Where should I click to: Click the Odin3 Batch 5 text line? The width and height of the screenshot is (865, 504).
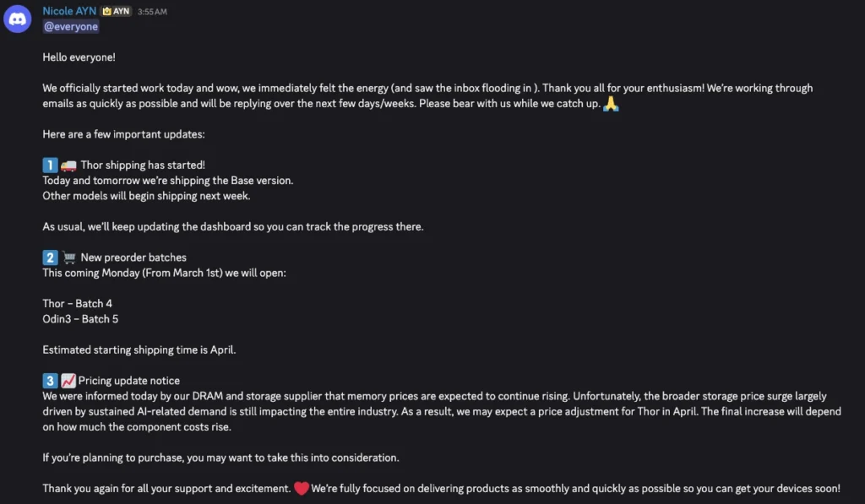coord(80,318)
